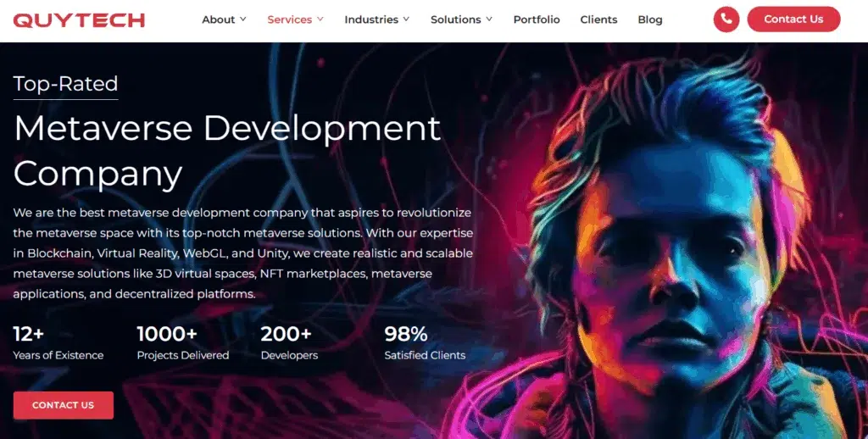Open the Industries menu item
Screen dimensions: 868x439
[x=371, y=19]
